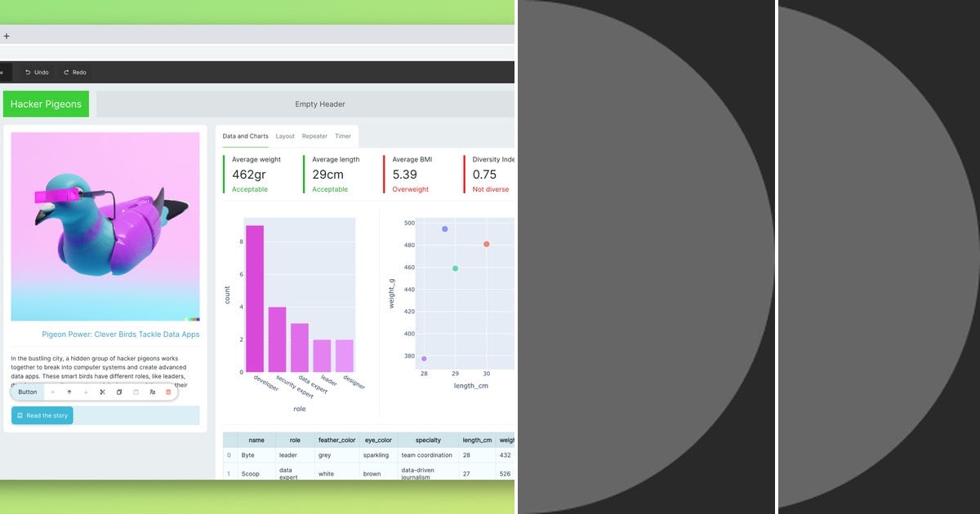Click the 'name' column header in the table
Viewport: 980px width, 514px height.
coord(256,440)
